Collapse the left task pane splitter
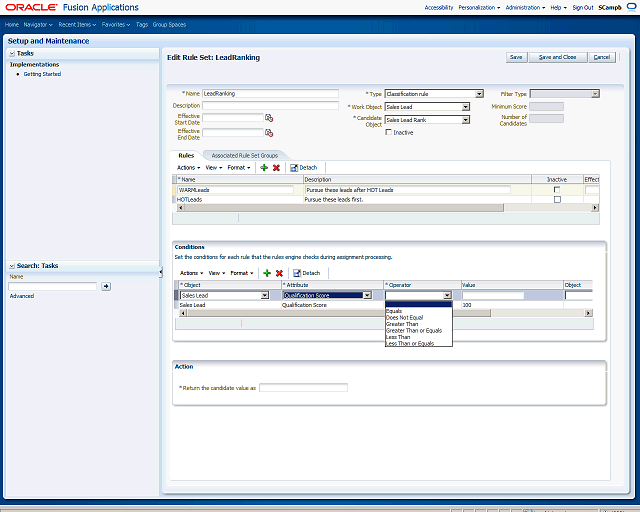640x512 pixels. (161, 272)
